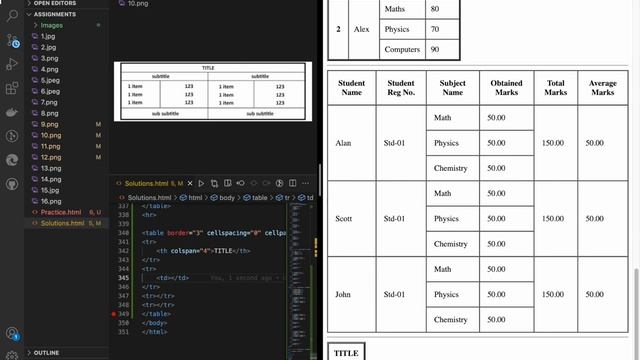
Task: Click the Obtained Marks column header
Action: [507, 88]
